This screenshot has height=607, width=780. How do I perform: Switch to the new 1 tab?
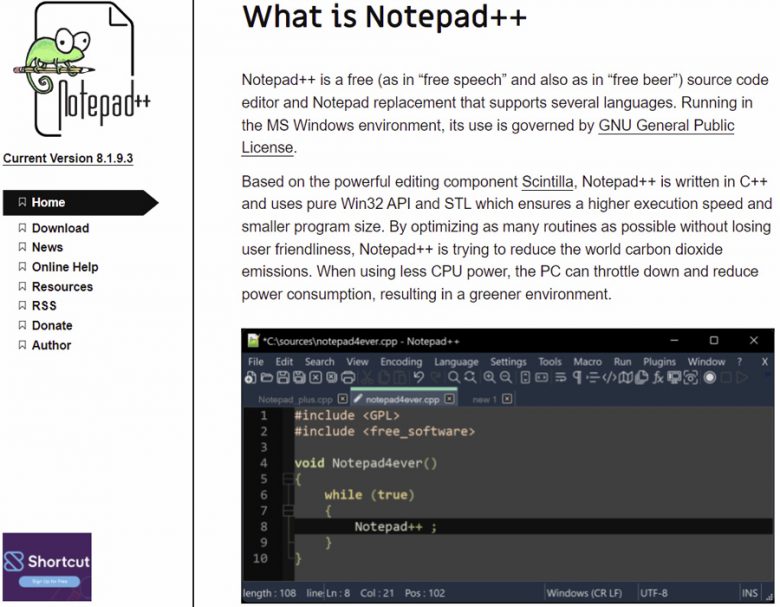click(x=485, y=400)
